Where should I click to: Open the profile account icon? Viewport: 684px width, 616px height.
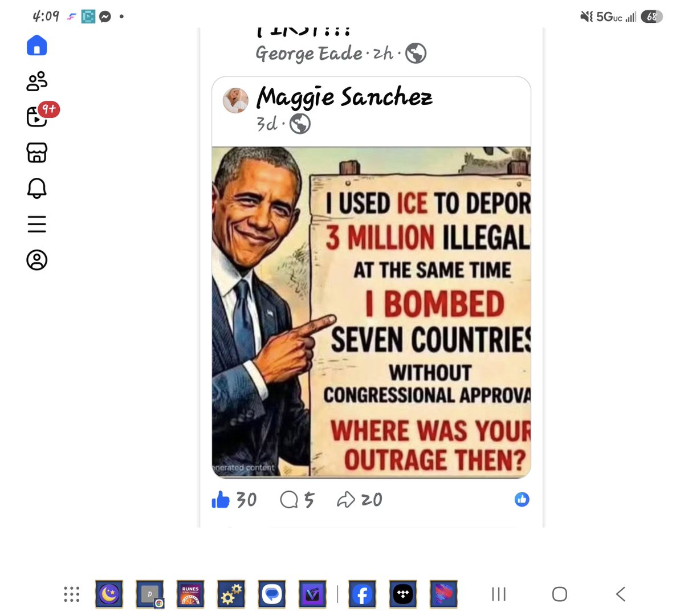(37, 260)
